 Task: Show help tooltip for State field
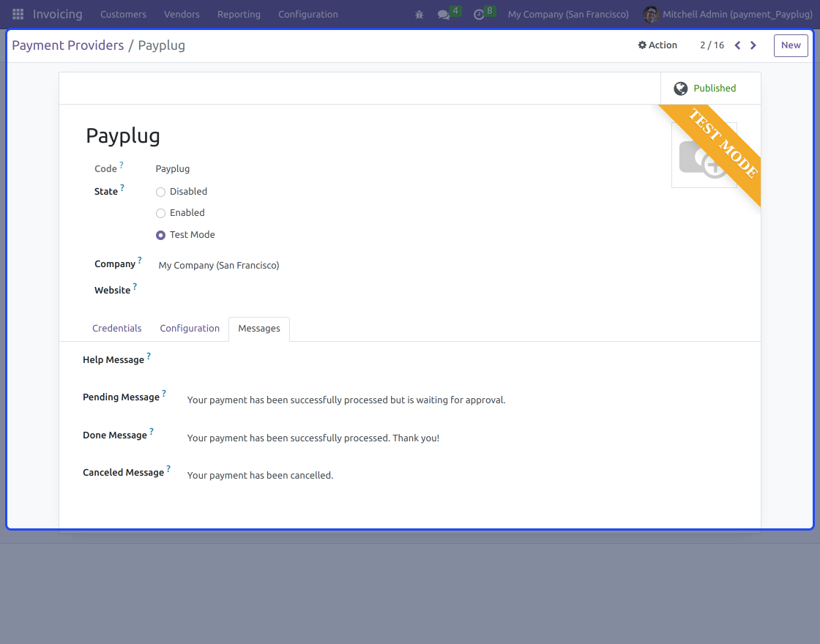pyautogui.click(x=122, y=187)
